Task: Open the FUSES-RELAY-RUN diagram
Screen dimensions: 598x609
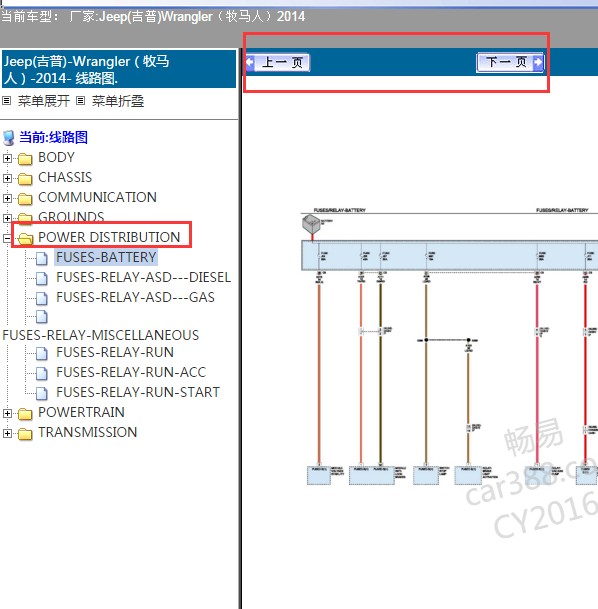Action: pyautogui.click(x=115, y=352)
